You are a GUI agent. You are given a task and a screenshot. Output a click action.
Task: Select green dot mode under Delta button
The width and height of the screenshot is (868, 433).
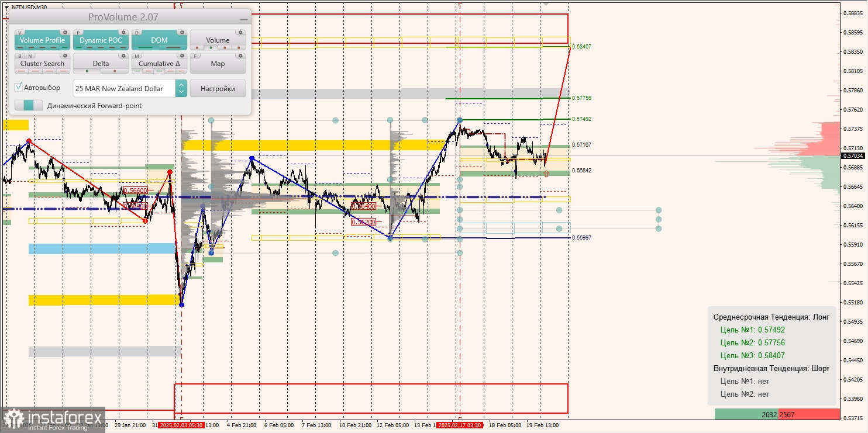(x=87, y=71)
